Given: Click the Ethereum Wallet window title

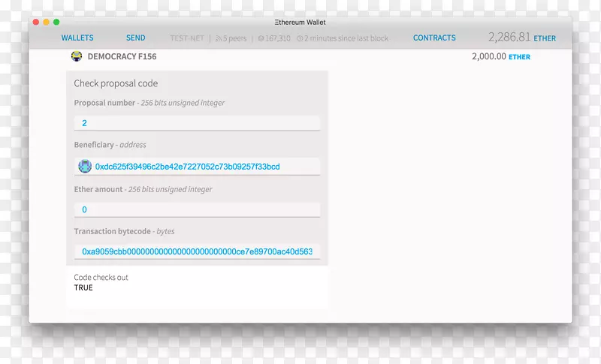Looking at the screenshot, I should click(x=300, y=23).
